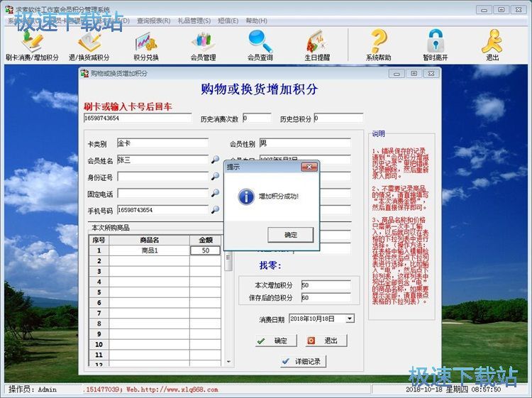
Task: Open 礼品管理(S) menu
Action: click(194, 21)
